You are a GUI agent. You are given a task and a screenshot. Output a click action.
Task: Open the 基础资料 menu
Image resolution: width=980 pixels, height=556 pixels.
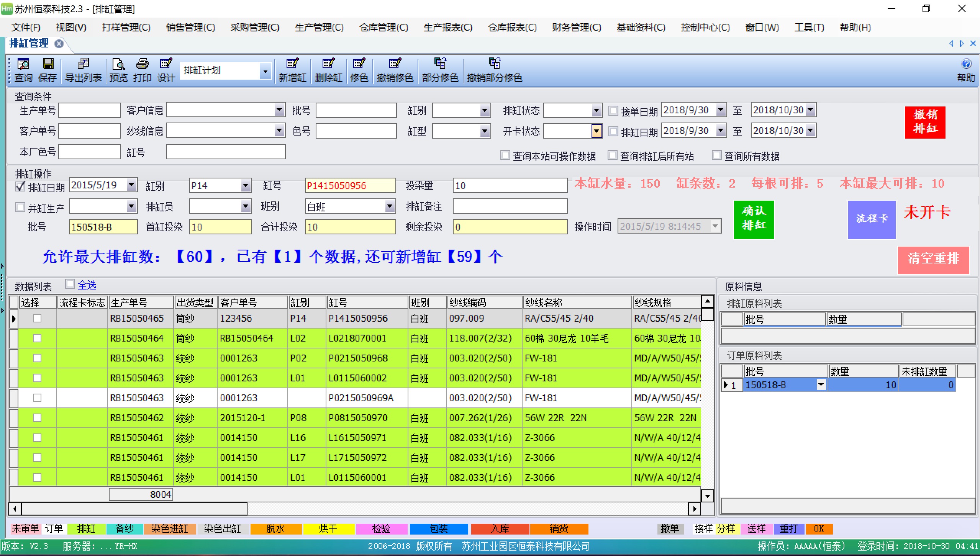click(x=641, y=27)
